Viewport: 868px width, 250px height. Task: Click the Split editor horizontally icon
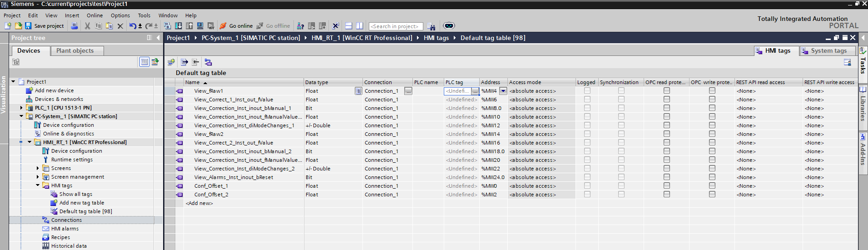click(x=349, y=26)
